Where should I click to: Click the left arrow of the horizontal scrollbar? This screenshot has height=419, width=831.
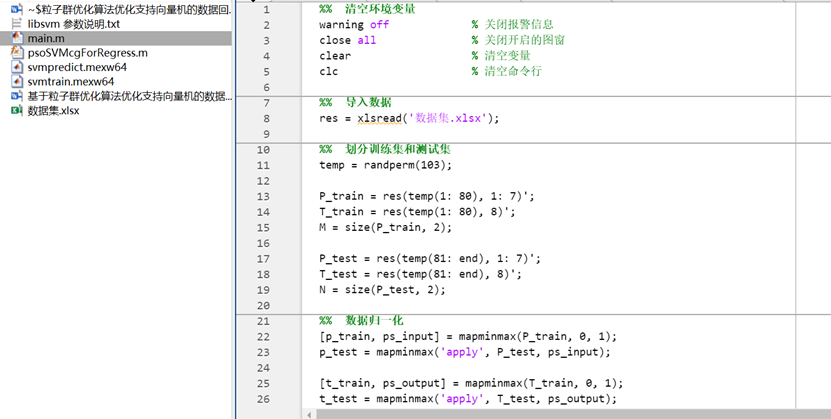pos(310,414)
